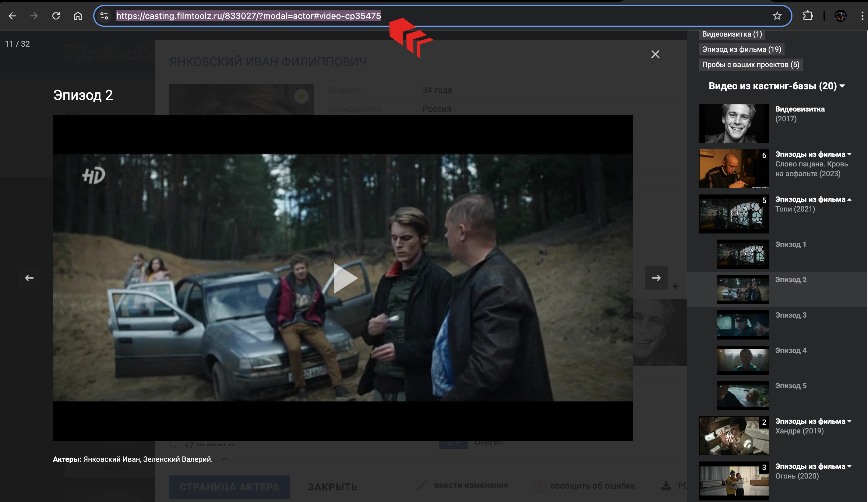This screenshot has height=502, width=868.
Task: Select Эпизод 3 in the list
Action: (x=791, y=315)
